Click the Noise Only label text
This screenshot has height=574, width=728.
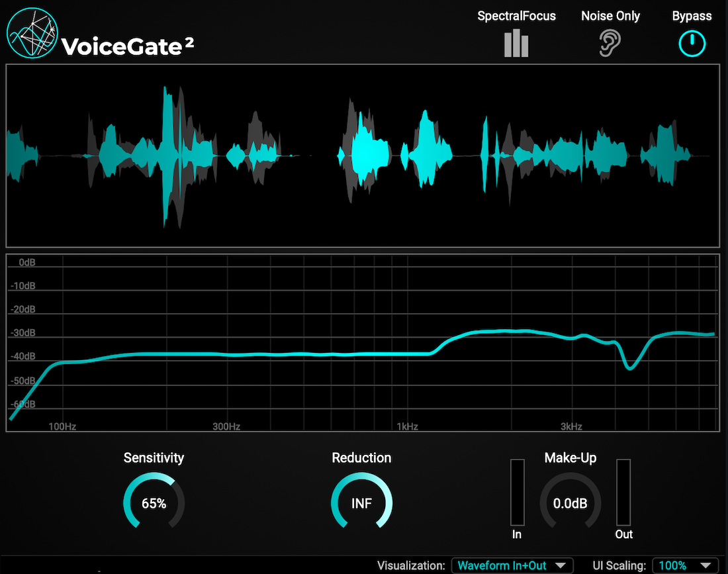(x=610, y=15)
